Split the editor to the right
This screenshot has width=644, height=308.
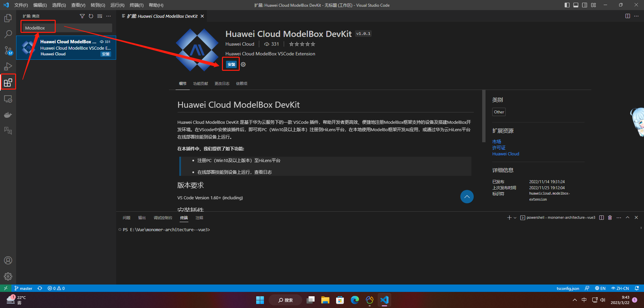click(x=628, y=16)
